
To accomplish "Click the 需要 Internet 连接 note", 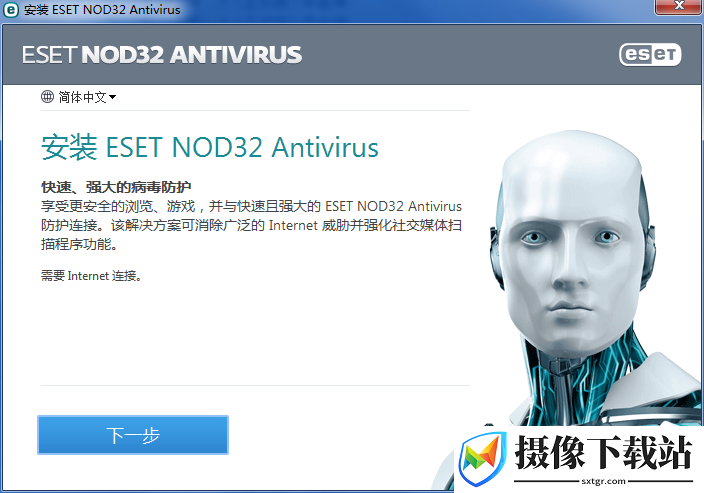I will pos(92,276).
